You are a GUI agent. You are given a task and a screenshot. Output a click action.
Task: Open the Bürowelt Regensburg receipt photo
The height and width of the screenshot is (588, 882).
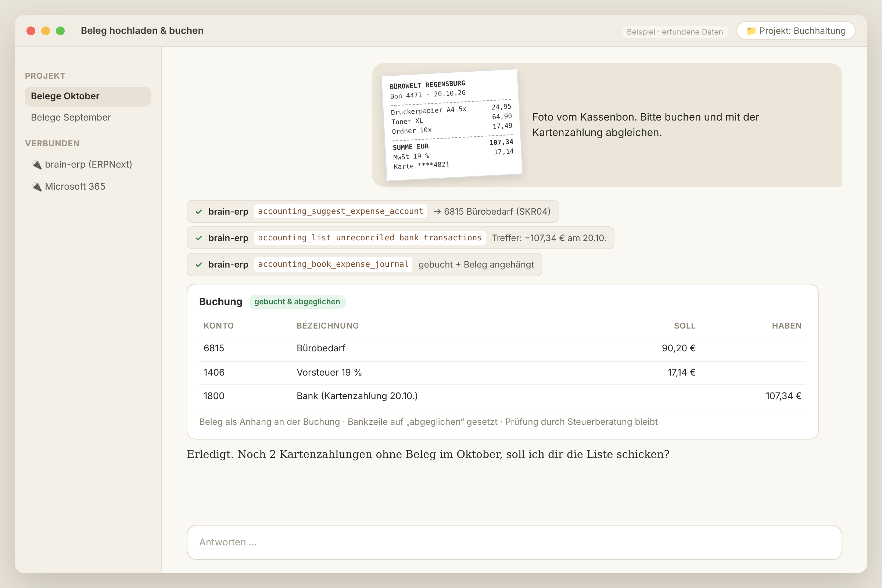tap(452, 125)
